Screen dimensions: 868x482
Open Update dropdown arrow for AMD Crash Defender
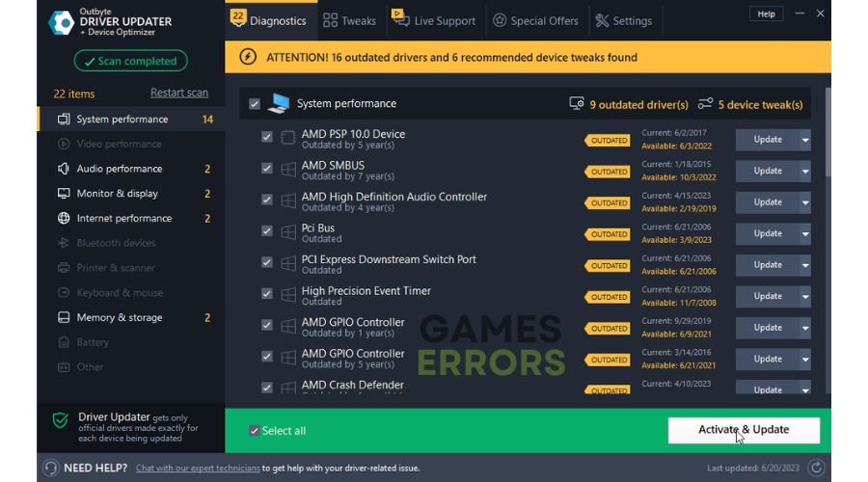[x=805, y=388]
